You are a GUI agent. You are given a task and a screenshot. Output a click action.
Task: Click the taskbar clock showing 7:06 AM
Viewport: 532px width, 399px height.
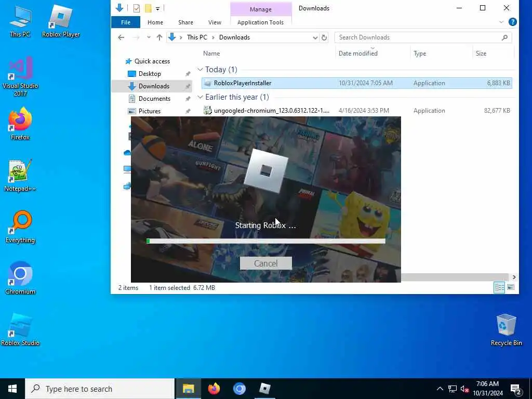tap(487, 389)
